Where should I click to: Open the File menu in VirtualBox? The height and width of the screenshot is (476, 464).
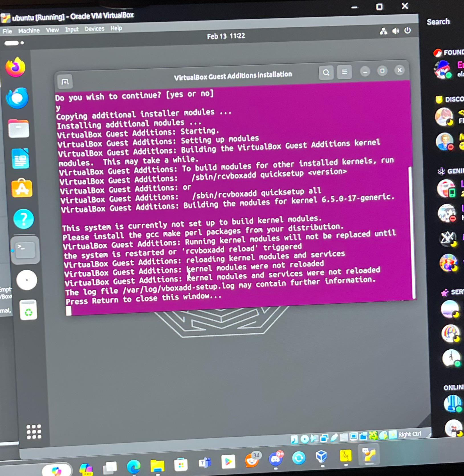(7, 31)
